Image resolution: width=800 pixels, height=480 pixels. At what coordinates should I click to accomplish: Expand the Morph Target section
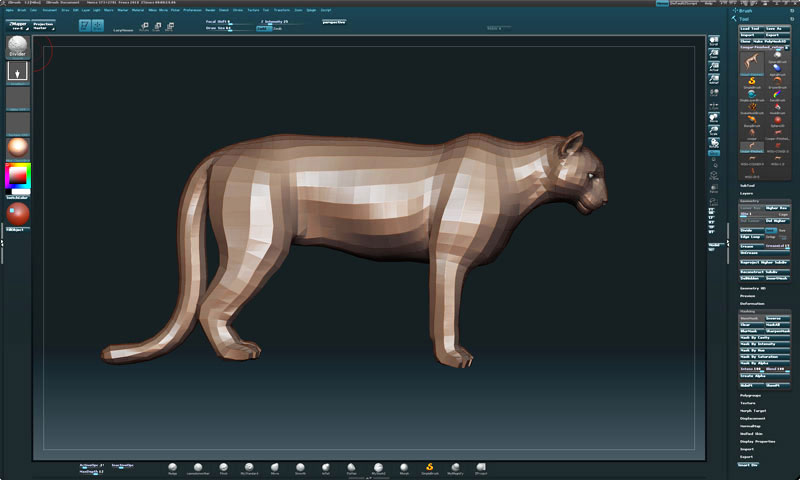click(x=753, y=411)
